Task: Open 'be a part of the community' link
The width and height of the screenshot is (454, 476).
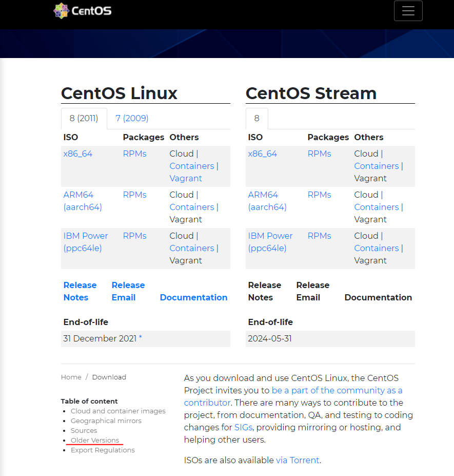Action: (337, 390)
